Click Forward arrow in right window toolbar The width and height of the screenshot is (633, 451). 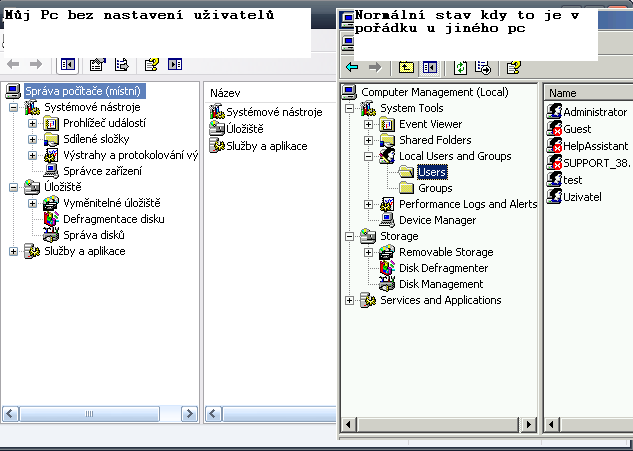(x=375, y=67)
